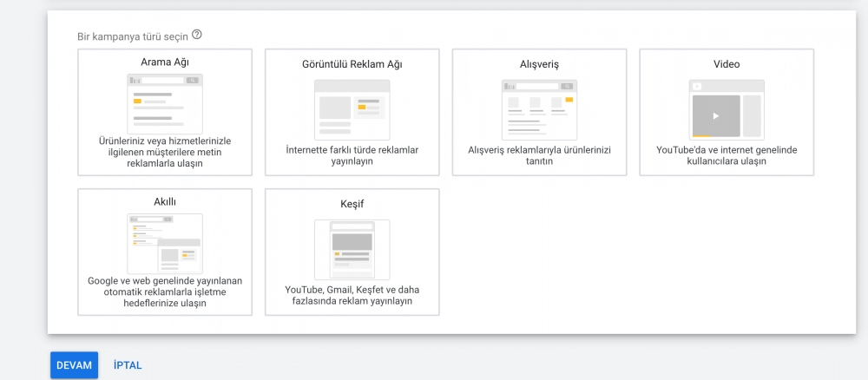
Task: Cancel with the İPTAL button
Action: point(128,365)
